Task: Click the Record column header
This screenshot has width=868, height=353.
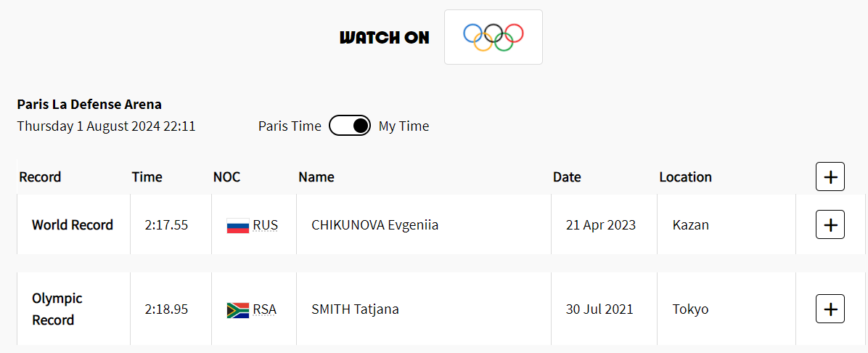Action: tap(40, 177)
